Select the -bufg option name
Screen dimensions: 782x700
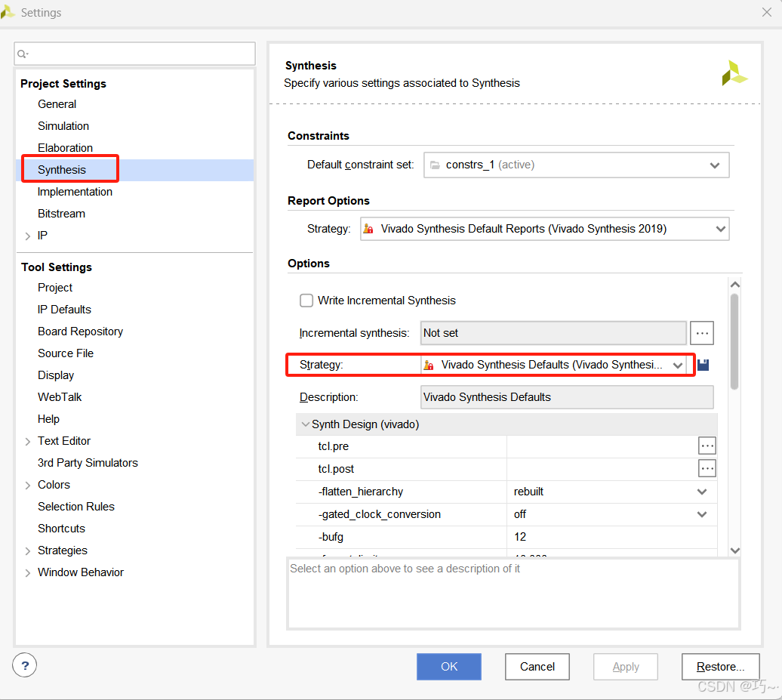pyautogui.click(x=331, y=537)
